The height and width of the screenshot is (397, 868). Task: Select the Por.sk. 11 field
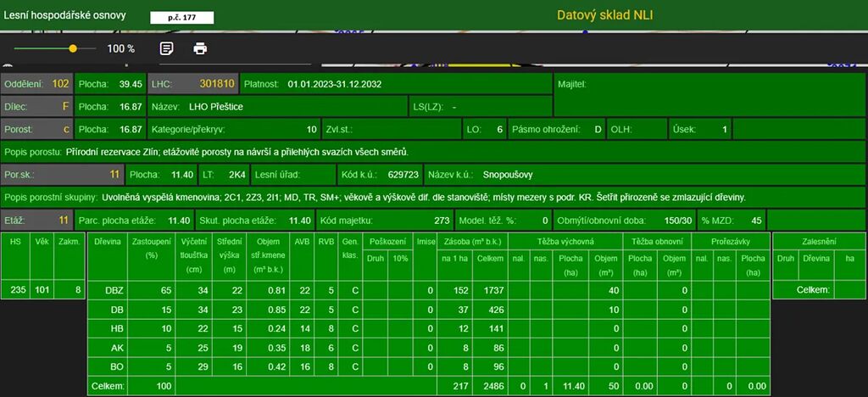point(62,175)
